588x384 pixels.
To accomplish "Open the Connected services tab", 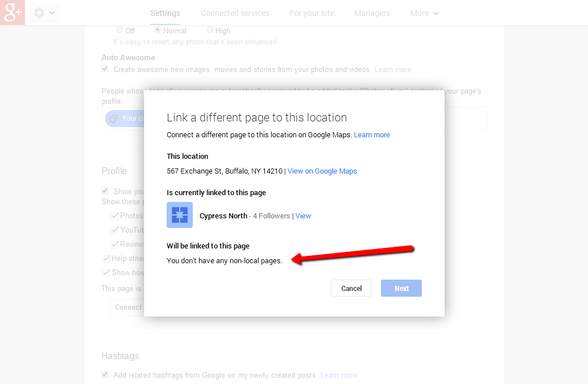I will click(x=235, y=13).
